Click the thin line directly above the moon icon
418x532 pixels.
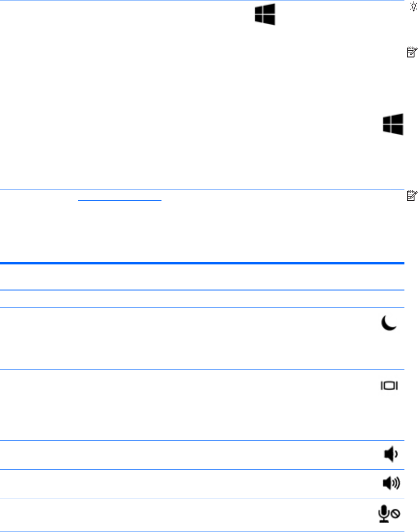[202, 307]
